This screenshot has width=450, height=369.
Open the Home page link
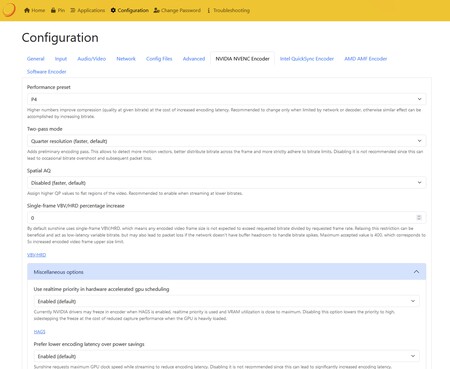pyautogui.click(x=35, y=10)
